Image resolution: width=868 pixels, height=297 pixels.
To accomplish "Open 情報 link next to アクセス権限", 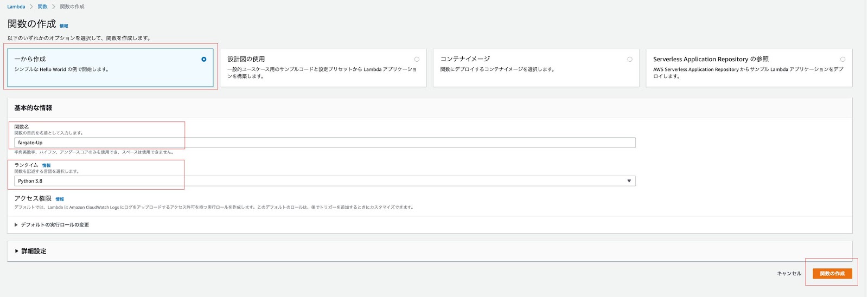I will (x=60, y=199).
